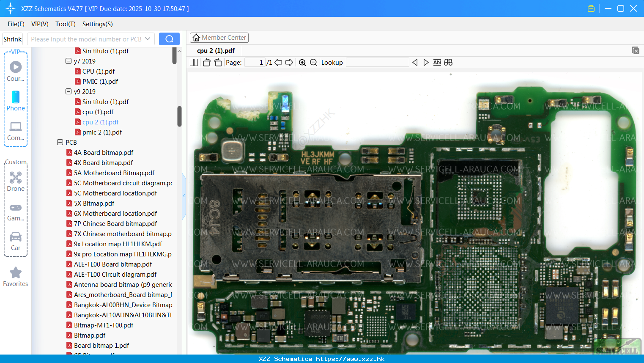Go to the next page arrow

pos(289,63)
